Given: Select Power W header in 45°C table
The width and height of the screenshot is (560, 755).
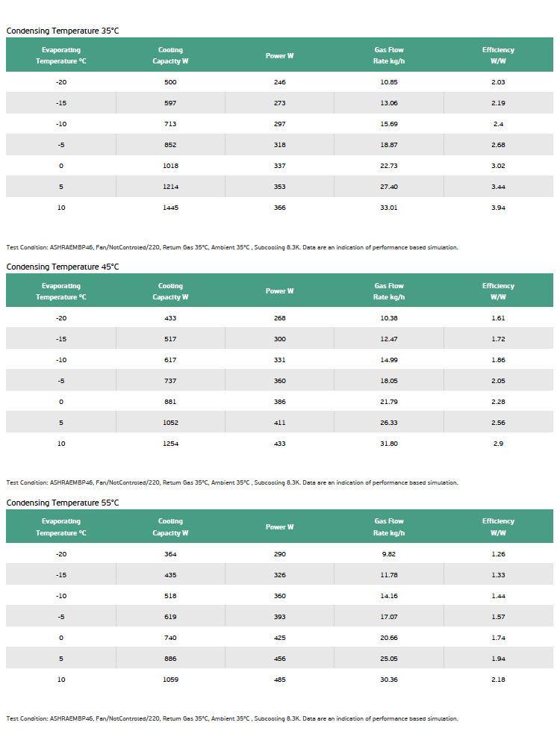Looking at the screenshot, I should 280,290.
